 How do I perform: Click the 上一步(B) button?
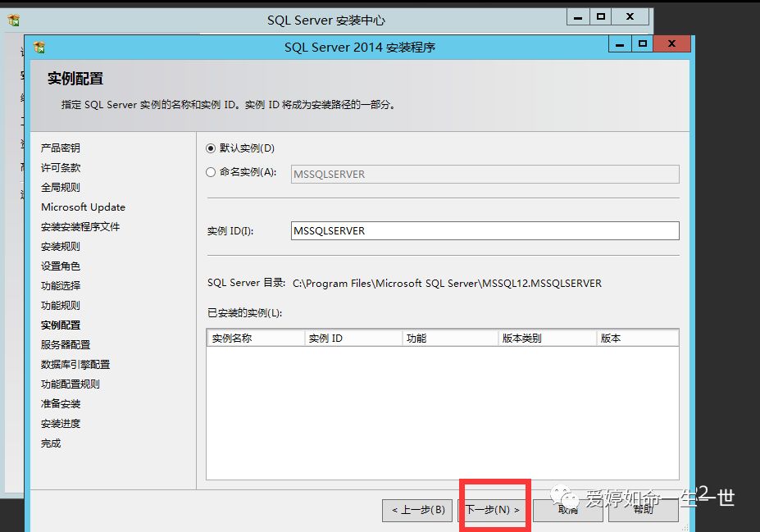[417, 510]
